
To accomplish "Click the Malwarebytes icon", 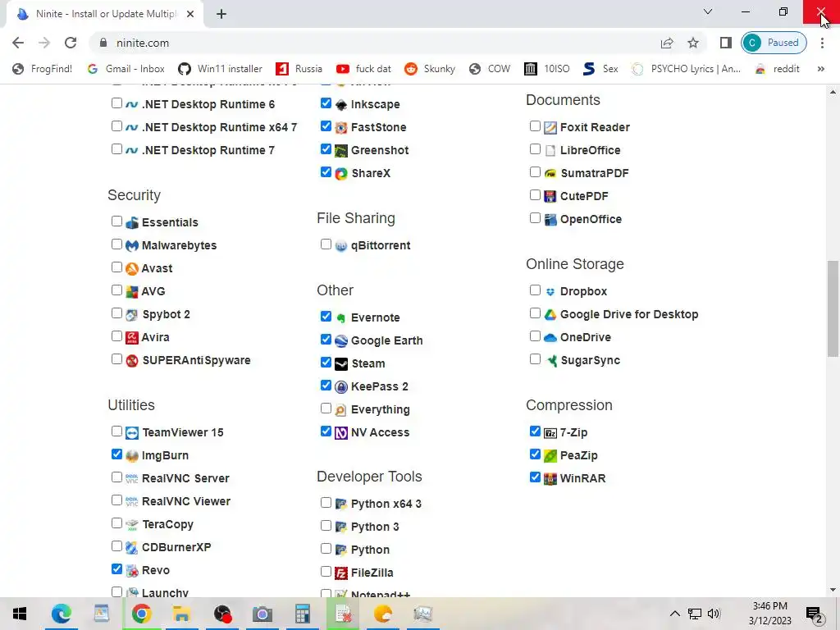I will [x=132, y=246].
